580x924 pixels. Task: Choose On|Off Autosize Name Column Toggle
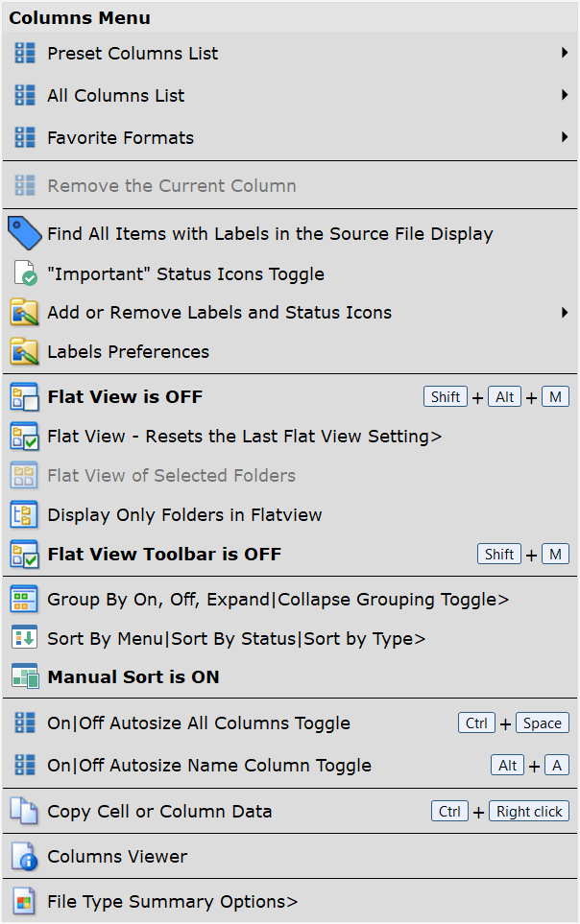click(x=208, y=766)
